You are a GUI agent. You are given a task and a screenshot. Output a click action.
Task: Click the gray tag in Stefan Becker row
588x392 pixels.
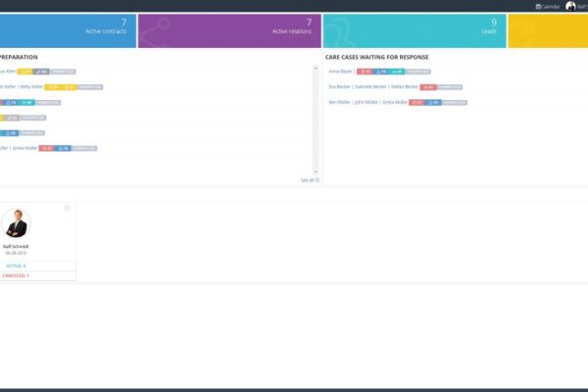450,87
